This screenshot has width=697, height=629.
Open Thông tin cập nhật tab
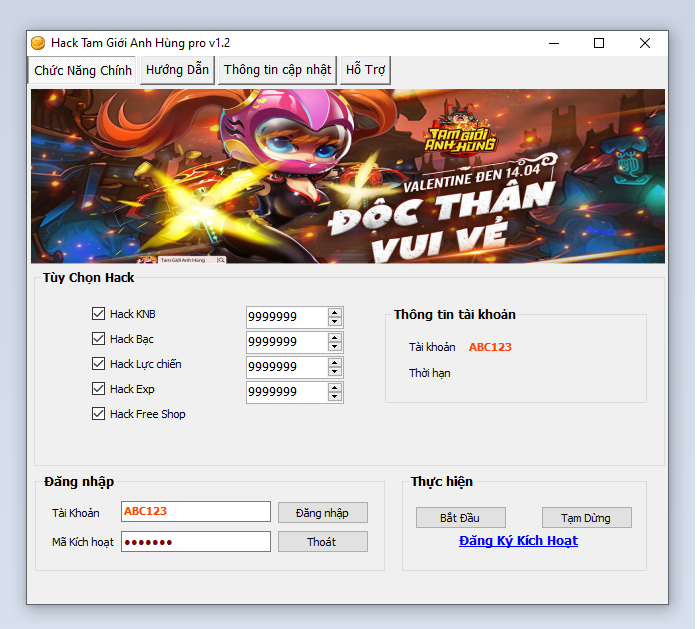(277, 70)
